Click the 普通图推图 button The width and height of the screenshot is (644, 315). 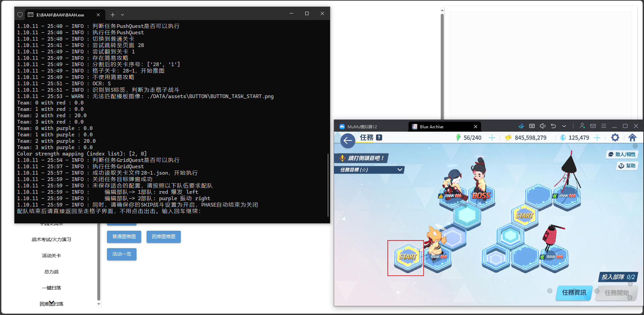[x=124, y=236]
